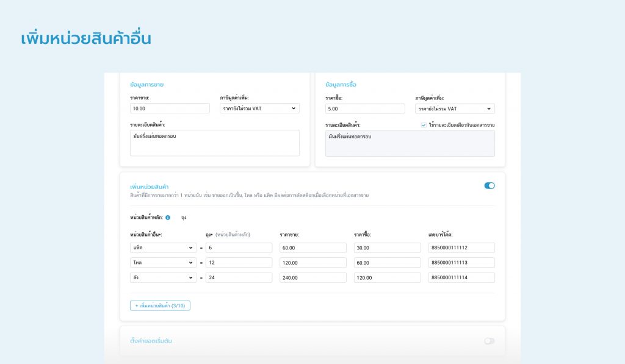The image size is (625, 364).
Task: Disable the เพิ่มหน่วยสินค้า toggle switch
Action: 490,185
